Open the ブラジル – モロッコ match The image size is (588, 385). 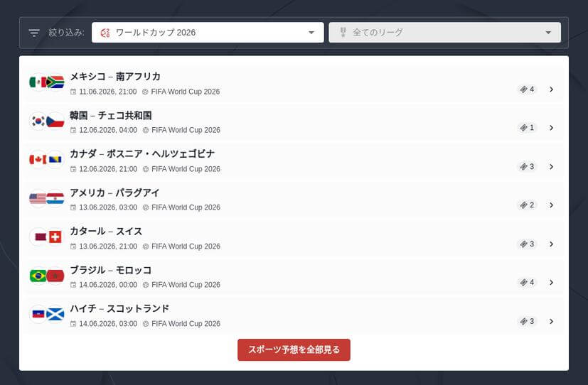[294, 277]
